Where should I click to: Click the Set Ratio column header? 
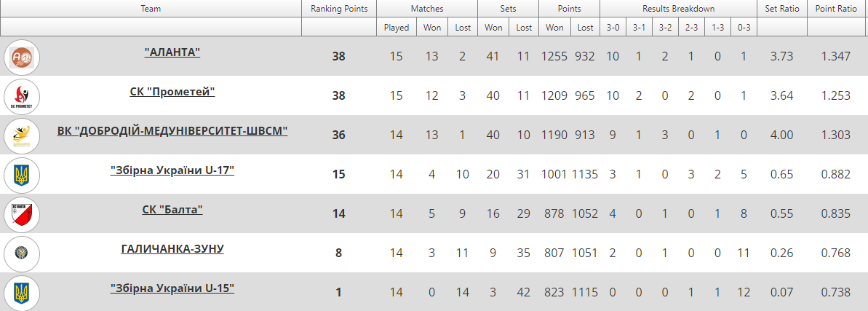coord(781,9)
